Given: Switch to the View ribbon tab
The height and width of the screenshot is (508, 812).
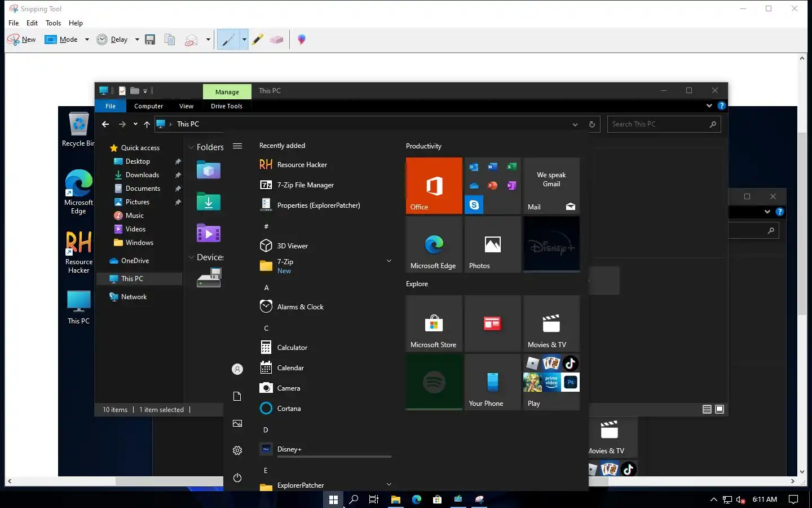Looking at the screenshot, I should click(186, 106).
